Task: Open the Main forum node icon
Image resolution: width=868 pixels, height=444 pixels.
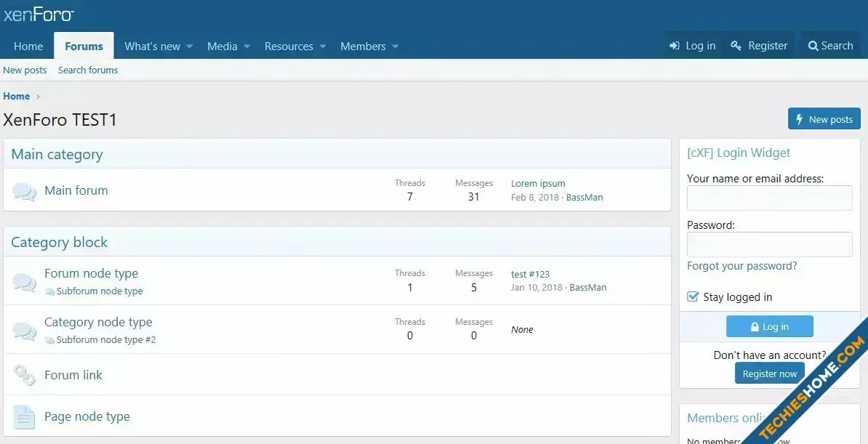Action: 25,192
